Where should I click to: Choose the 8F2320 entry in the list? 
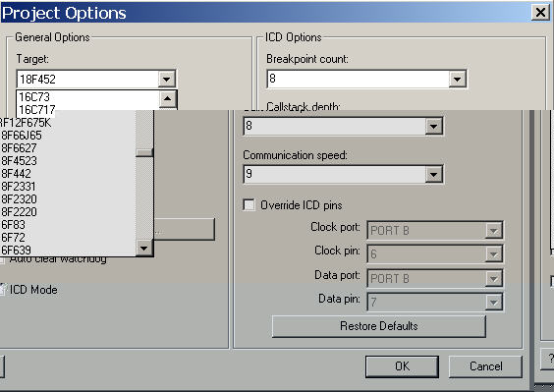coord(67,199)
